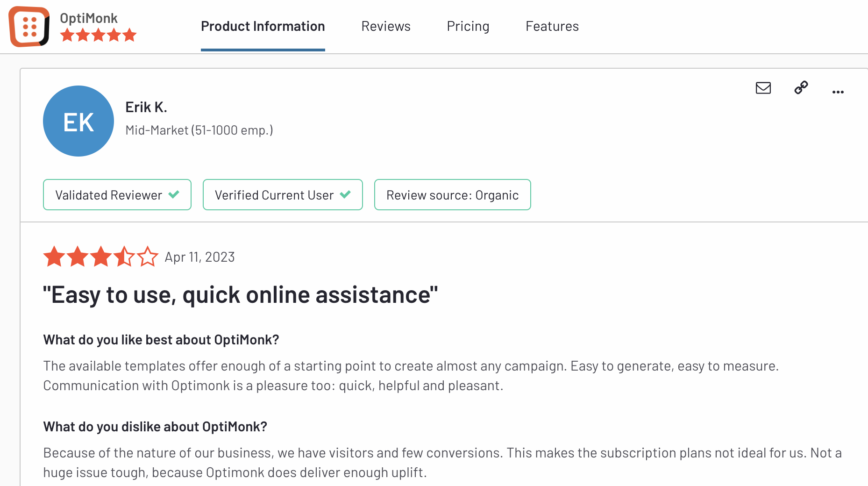Click the Verified Current User badge
868x486 pixels.
pos(283,195)
